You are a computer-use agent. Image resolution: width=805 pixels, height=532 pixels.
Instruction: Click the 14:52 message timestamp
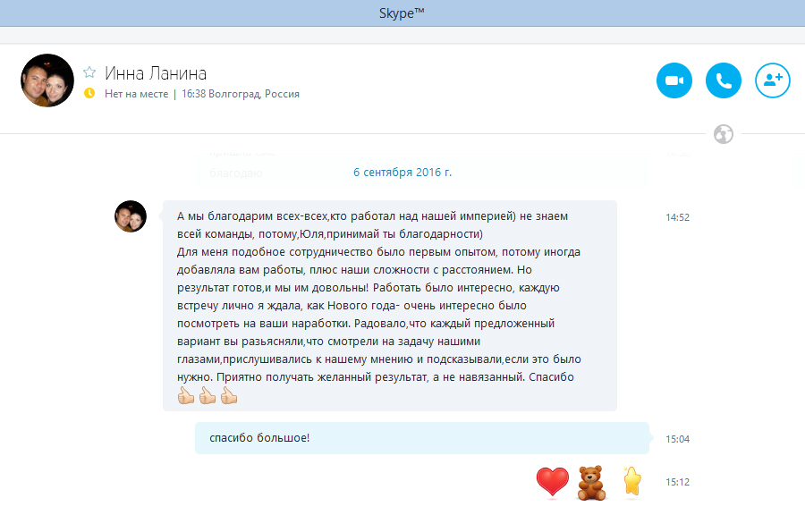tap(677, 217)
